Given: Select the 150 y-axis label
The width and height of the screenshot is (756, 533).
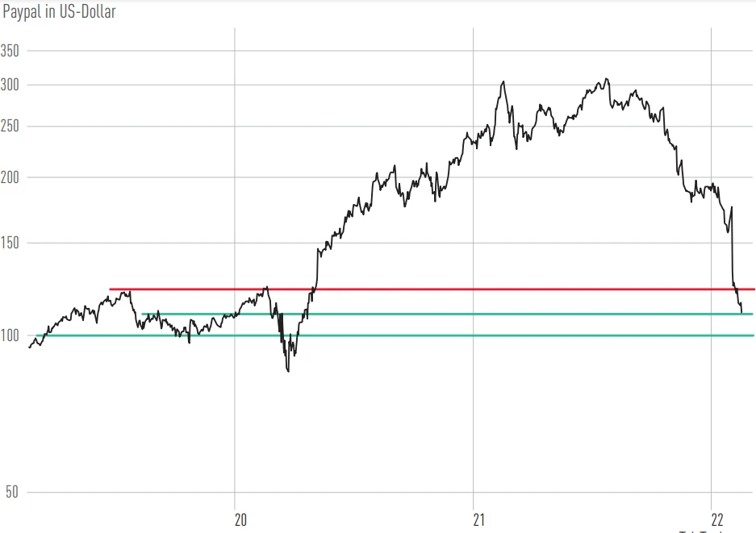Looking at the screenshot, I should 12,243.
